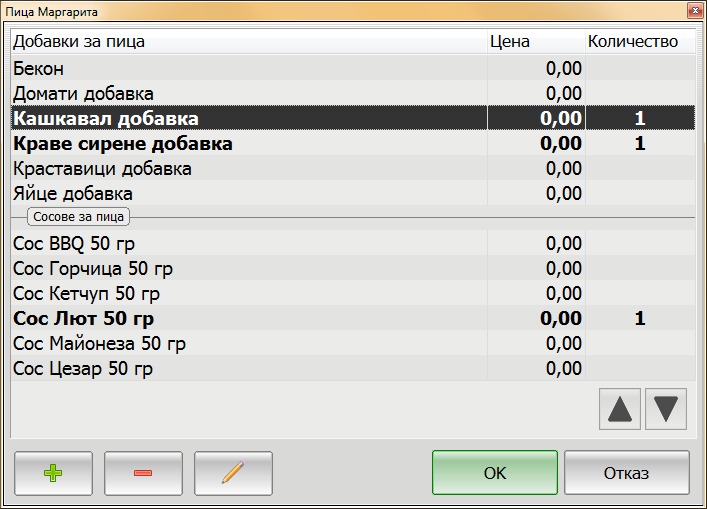707x509 pixels.
Task: Move selection down with the down arrow
Action: point(666,409)
